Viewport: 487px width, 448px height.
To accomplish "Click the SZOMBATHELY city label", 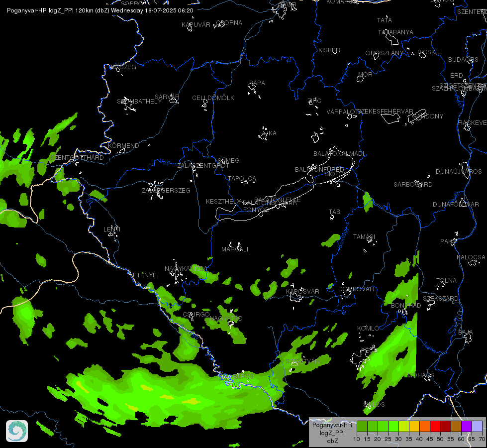I will point(139,102).
